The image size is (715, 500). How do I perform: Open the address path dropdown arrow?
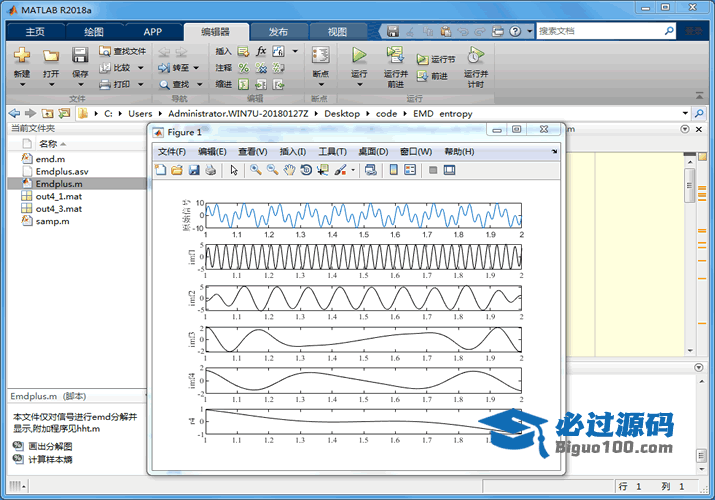point(685,113)
